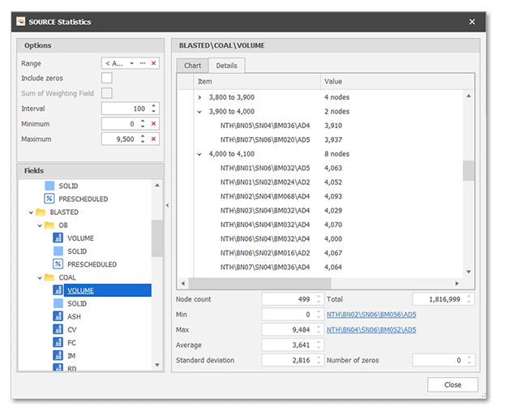Click the OB PRESCHEDULED percent icon

point(58,264)
